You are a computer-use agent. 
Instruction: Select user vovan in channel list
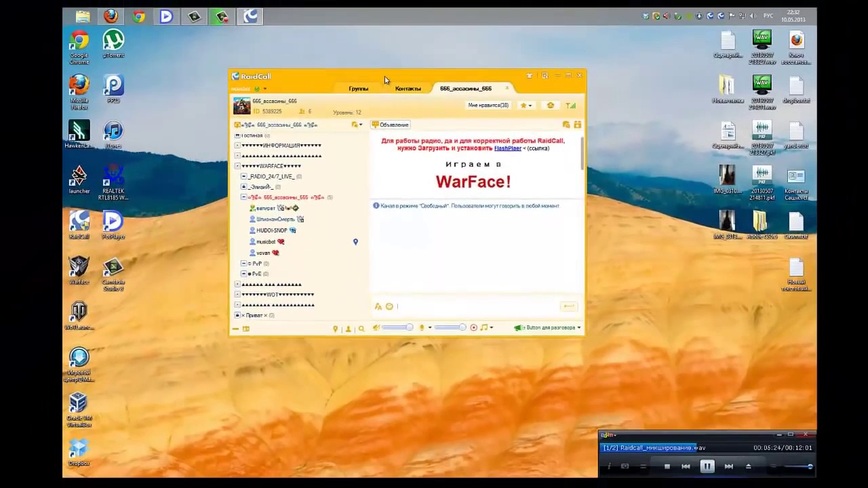pyautogui.click(x=264, y=253)
